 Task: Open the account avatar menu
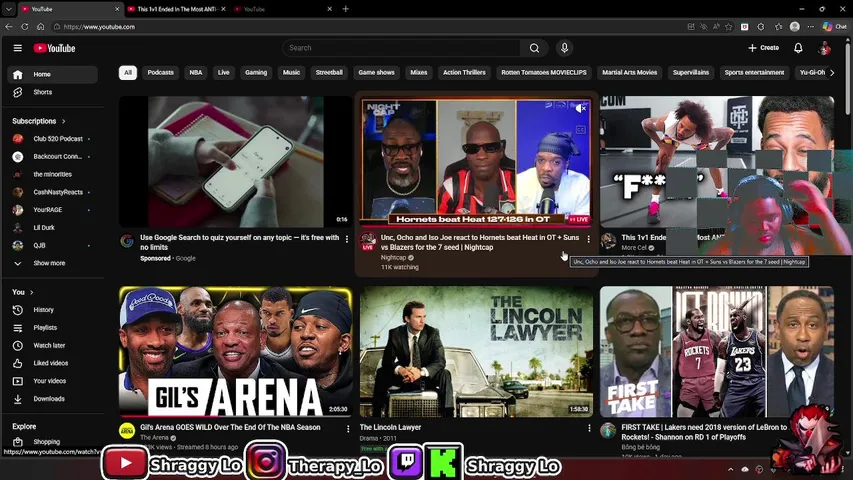(x=824, y=48)
